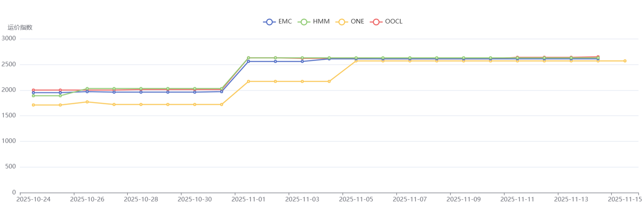Viewport: 644px width, 206px height.
Task: Click EMC's blue data point on 2025-11-03
Action: 302,62
